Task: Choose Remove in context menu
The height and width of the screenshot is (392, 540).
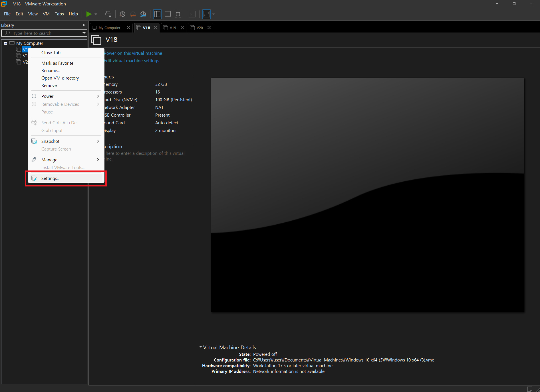Action: 66,85
